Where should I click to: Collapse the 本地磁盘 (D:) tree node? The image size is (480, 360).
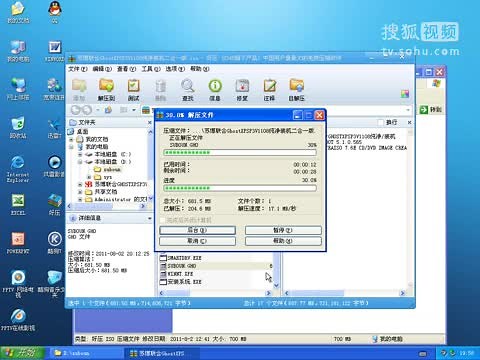point(80,162)
